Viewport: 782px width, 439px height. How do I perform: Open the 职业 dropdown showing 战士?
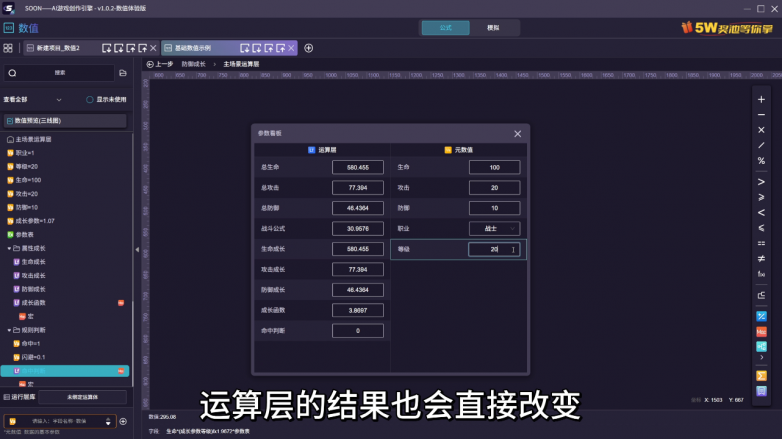[495, 228]
